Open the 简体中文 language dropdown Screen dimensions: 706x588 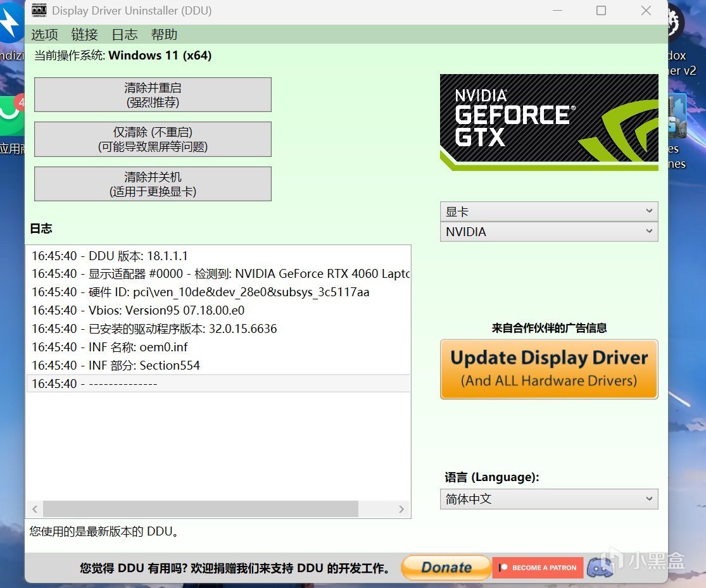pos(549,499)
